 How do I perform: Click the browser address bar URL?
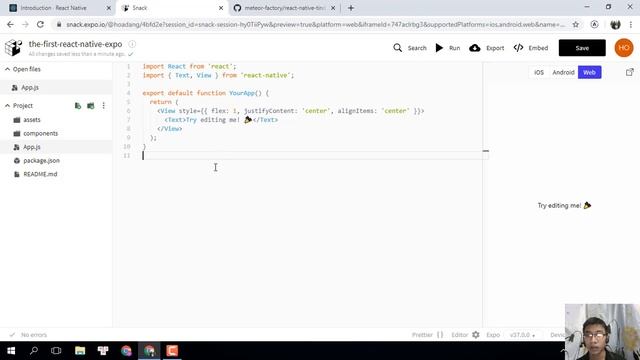click(315, 24)
